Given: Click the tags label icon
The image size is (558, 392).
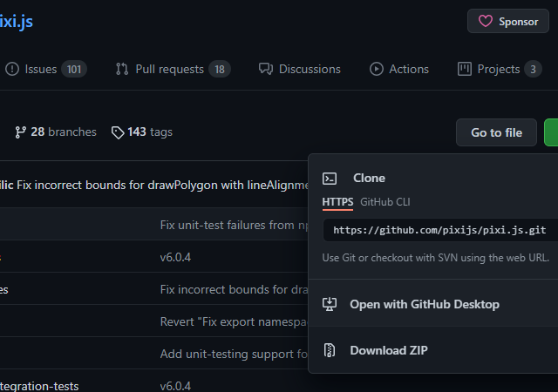Looking at the screenshot, I should (118, 132).
